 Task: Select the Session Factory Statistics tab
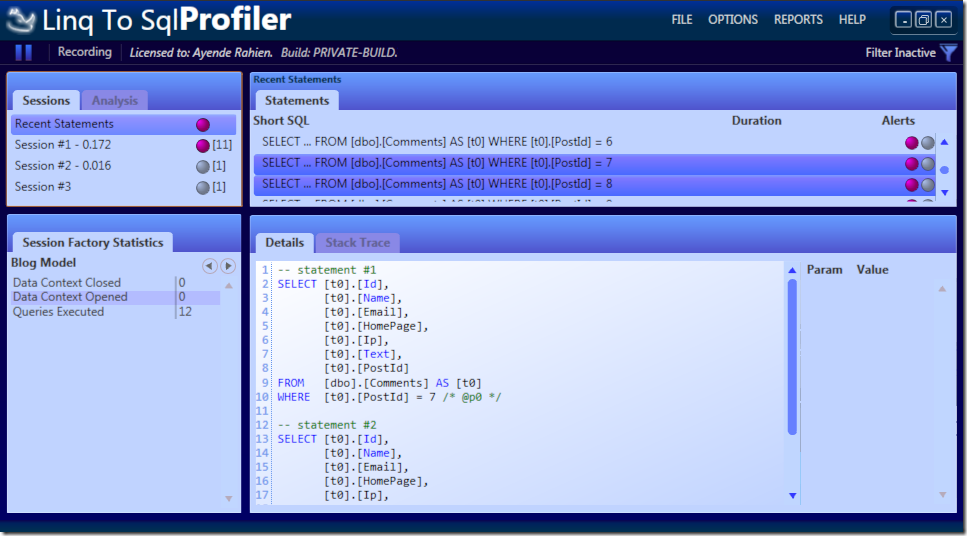tap(93, 242)
